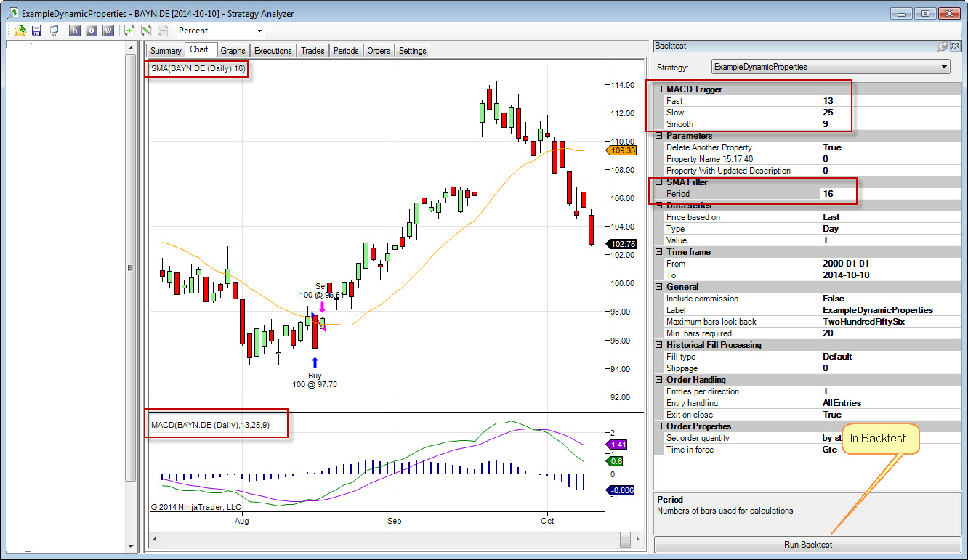This screenshot has height=560, width=968.
Task: Switch to the Summary tab
Action: coord(166,51)
